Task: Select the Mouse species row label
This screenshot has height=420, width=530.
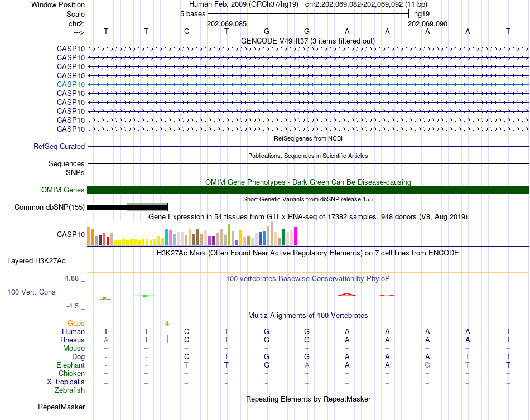Action: (74, 349)
